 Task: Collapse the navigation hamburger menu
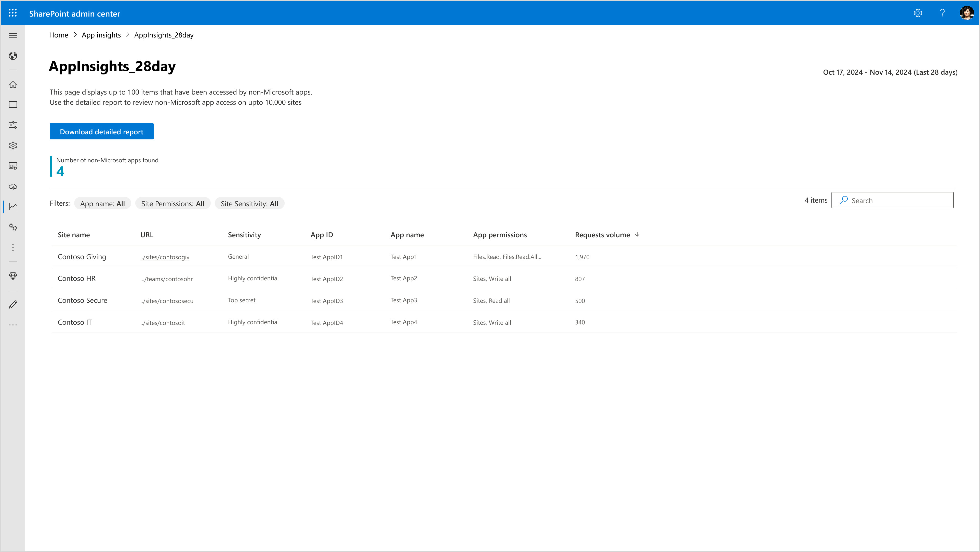13,36
